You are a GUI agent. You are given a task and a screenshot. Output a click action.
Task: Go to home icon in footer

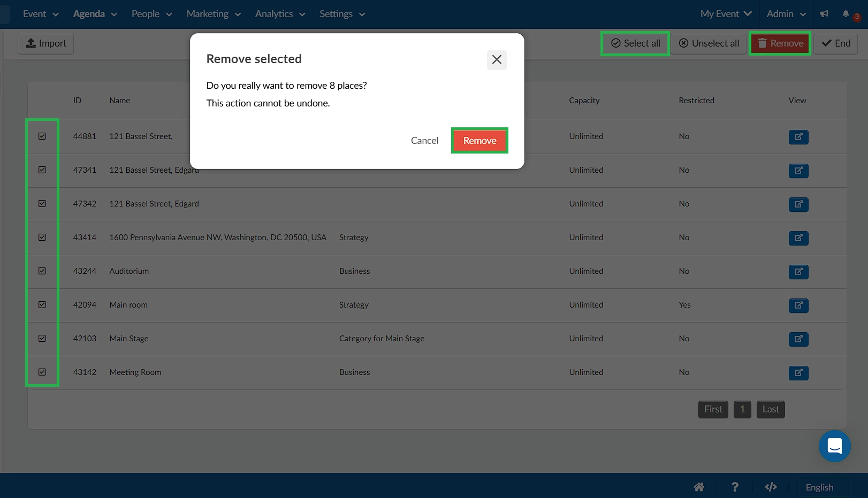[699, 487]
